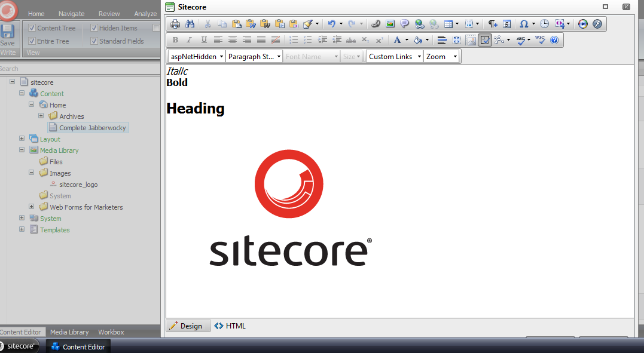Click the Insert Flash icon
This screenshot has height=353, width=644.
tap(597, 24)
